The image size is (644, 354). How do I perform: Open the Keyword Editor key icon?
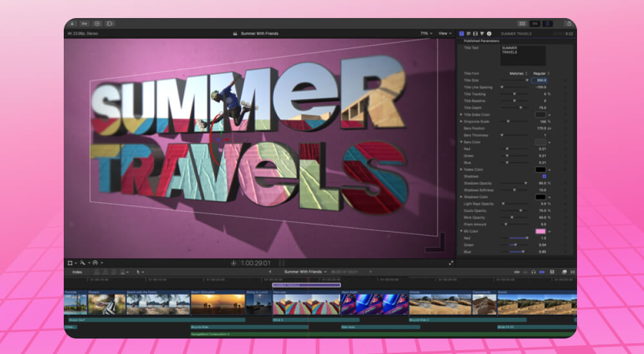(x=84, y=24)
